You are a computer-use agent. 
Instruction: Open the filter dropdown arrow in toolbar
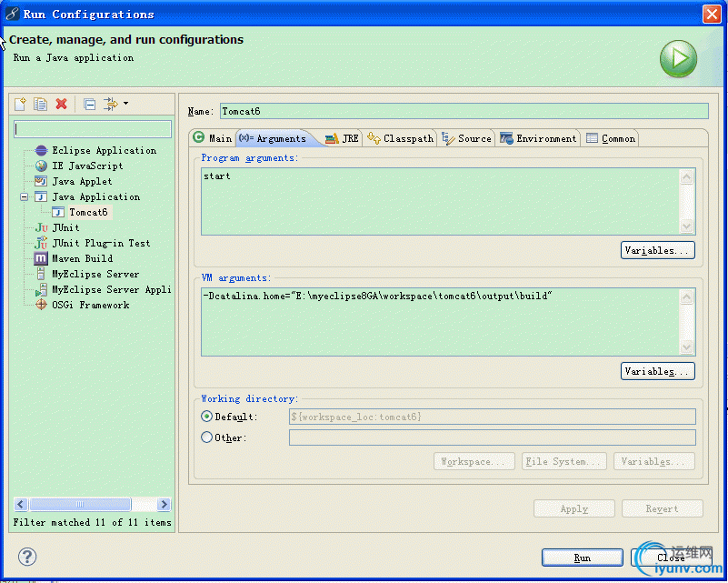pos(125,104)
